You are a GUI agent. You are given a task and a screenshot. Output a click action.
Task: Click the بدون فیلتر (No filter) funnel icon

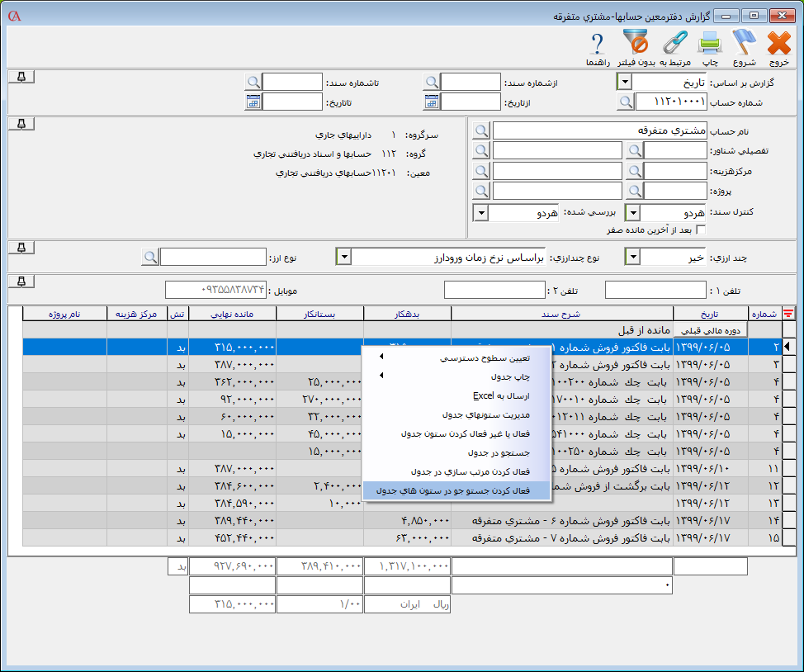(x=636, y=43)
